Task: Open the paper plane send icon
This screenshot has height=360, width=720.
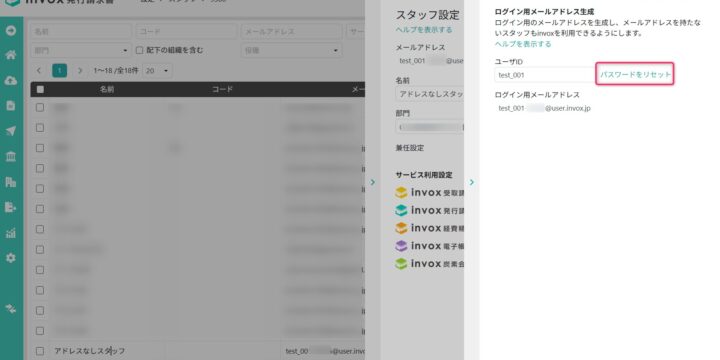Action: 11,131
